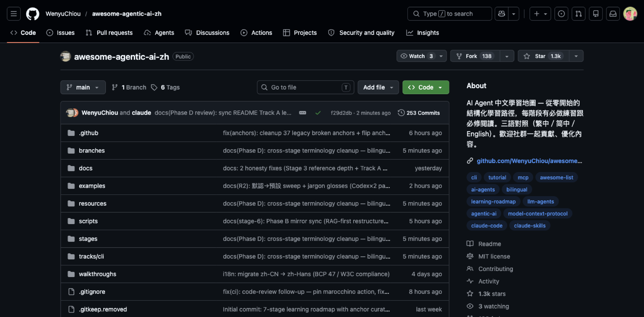Open the green Code dropdown
This screenshot has height=317, width=644.
click(x=426, y=87)
